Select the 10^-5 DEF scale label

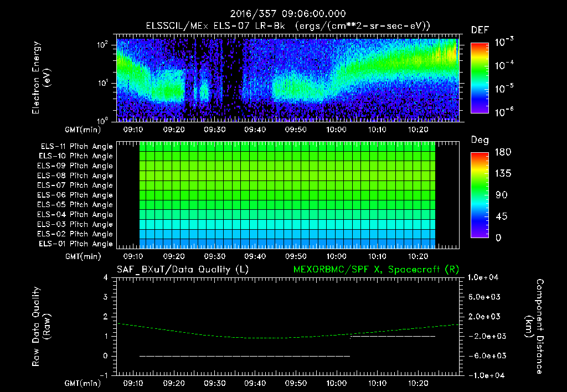click(x=504, y=88)
